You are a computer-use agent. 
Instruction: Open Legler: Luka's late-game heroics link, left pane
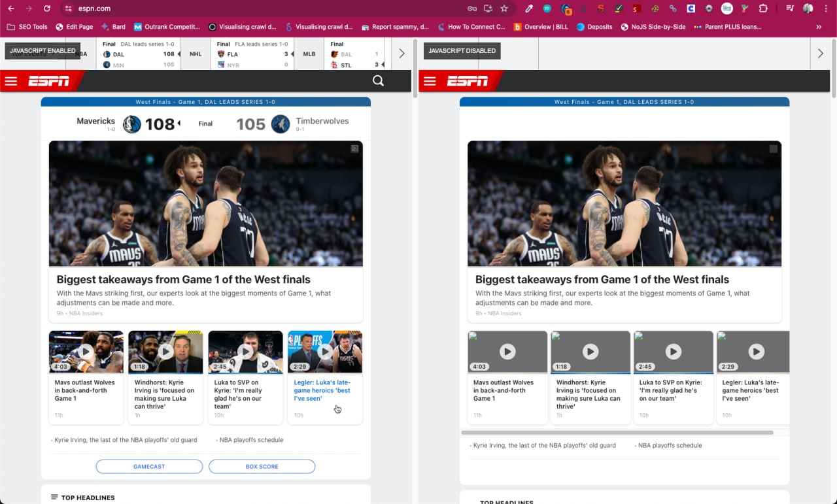click(x=322, y=390)
